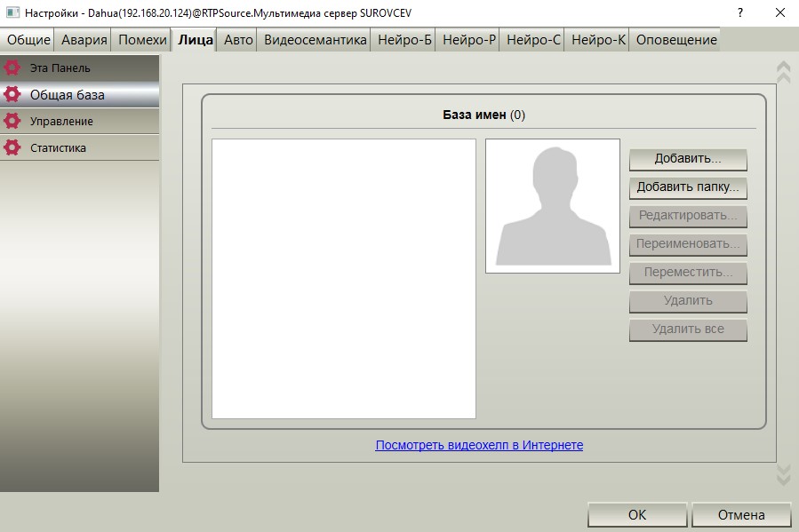799x532 pixels.
Task: Select the Помехи tab
Action: tap(142, 40)
